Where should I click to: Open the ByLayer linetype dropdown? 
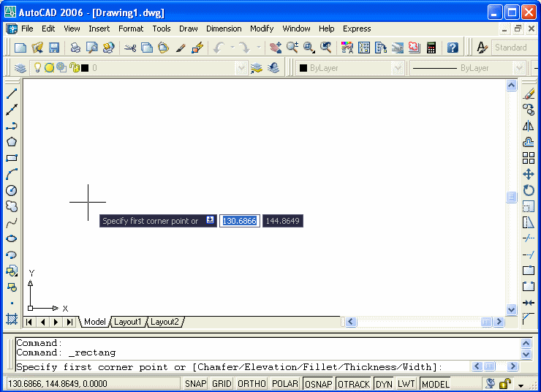(x=518, y=68)
